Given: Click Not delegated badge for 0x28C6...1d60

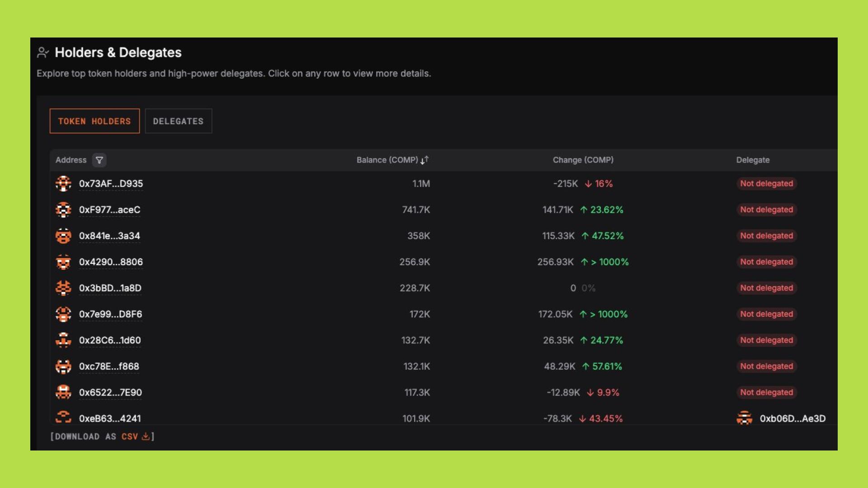Looking at the screenshot, I should pos(766,340).
